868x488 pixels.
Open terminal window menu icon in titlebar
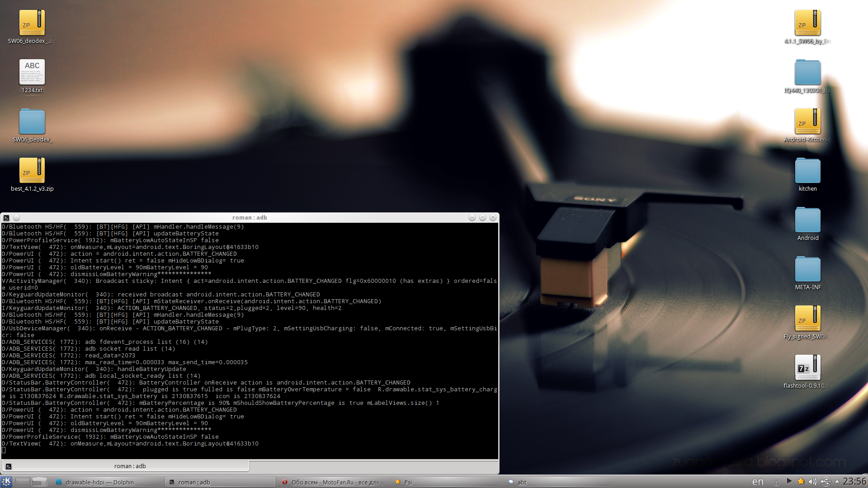[x=6, y=218]
